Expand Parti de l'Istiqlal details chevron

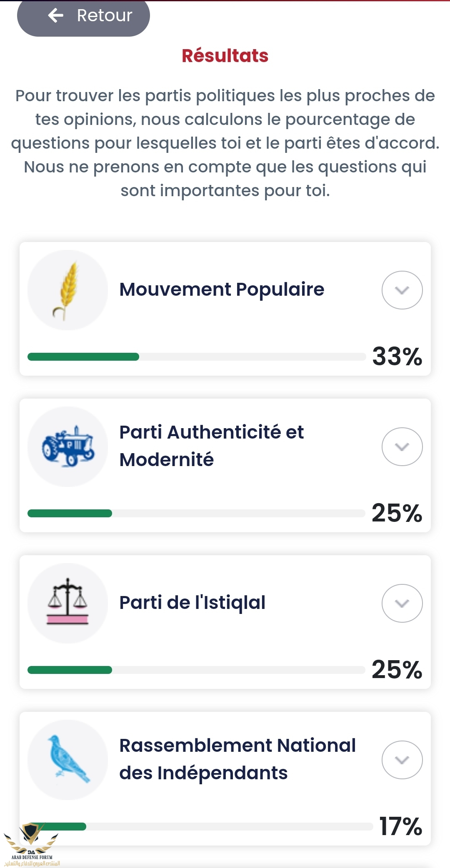402,603
